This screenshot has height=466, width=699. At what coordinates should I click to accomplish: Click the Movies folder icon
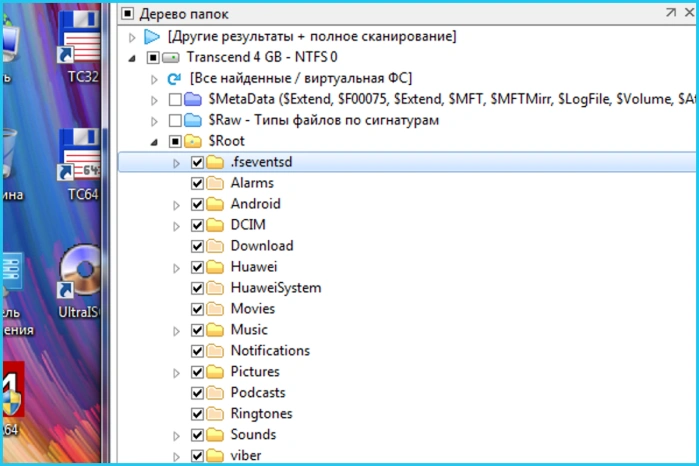[215, 309]
